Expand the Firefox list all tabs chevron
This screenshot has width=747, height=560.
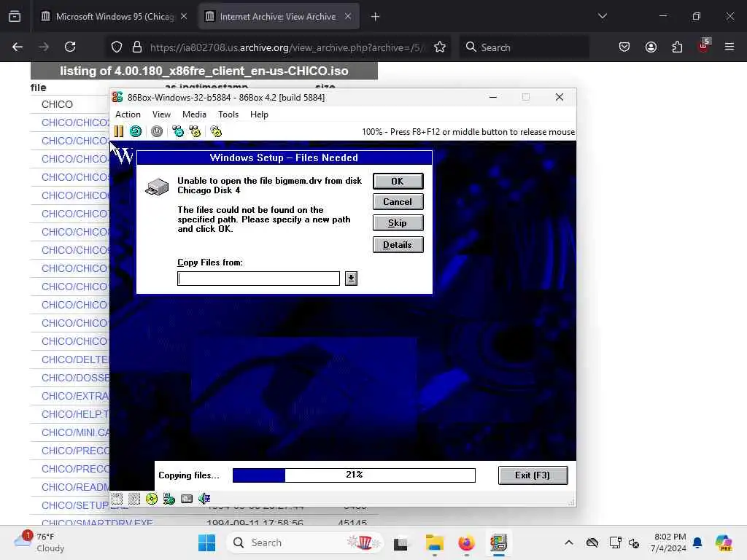[x=602, y=17]
